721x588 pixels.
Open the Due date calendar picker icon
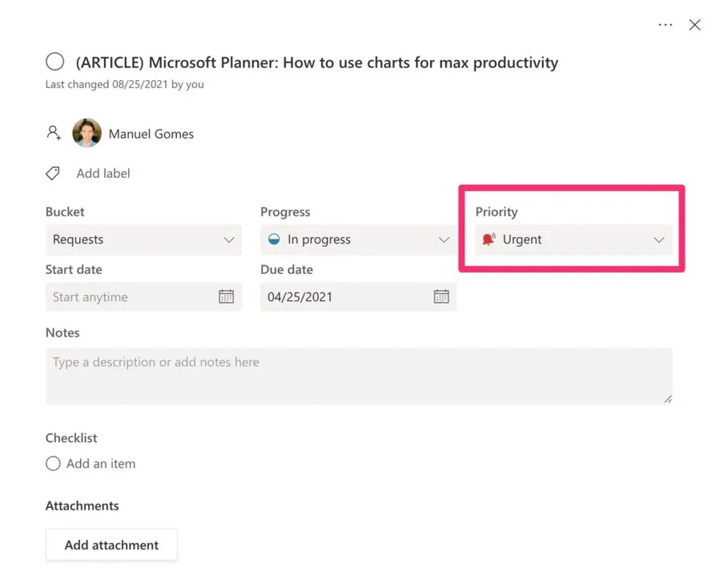click(x=441, y=296)
